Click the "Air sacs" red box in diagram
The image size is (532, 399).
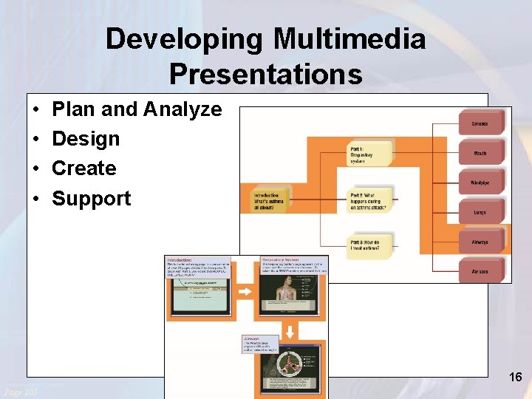pos(481,270)
